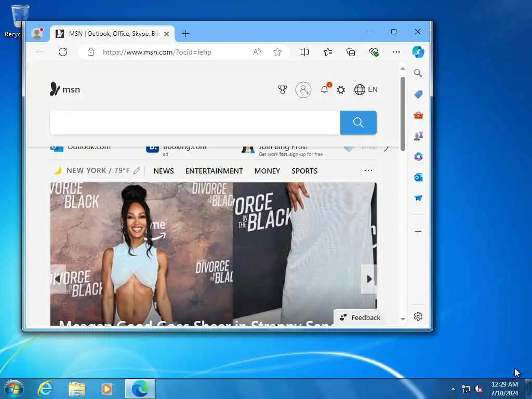Open sidebar Tools briefcase icon
This screenshot has height=399, width=532.
pos(418,115)
